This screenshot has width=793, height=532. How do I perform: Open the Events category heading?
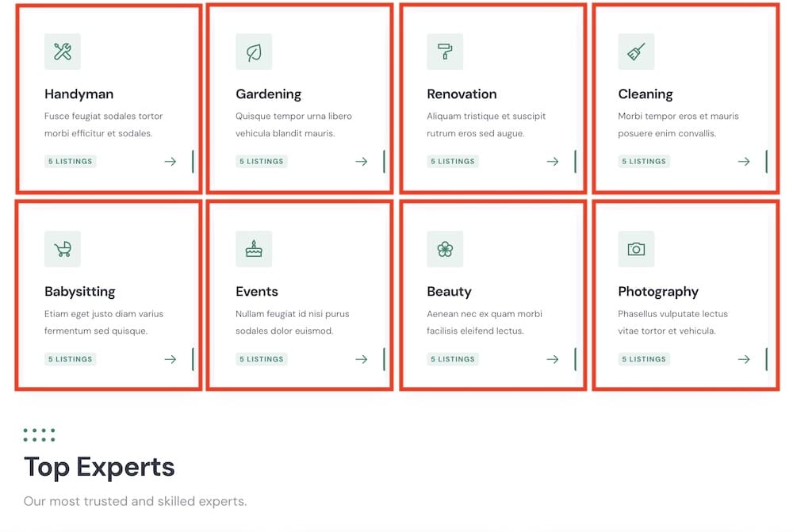[257, 292]
